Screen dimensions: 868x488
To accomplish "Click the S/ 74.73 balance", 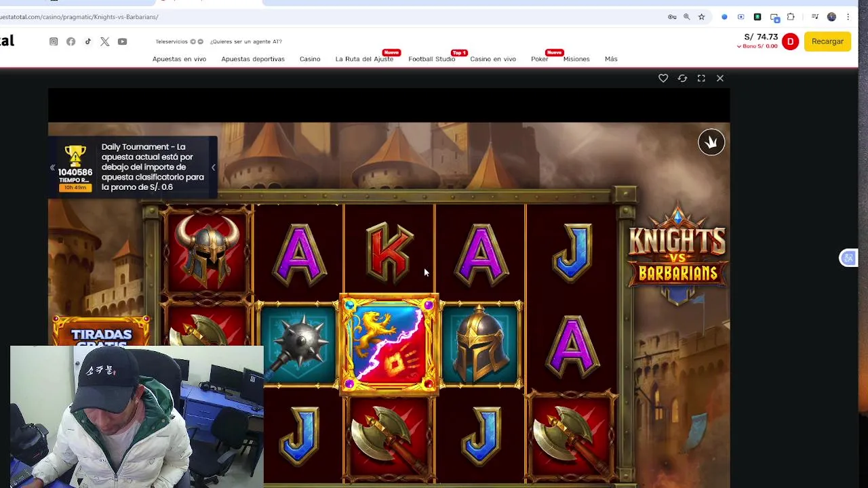I will click(x=761, y=37).
